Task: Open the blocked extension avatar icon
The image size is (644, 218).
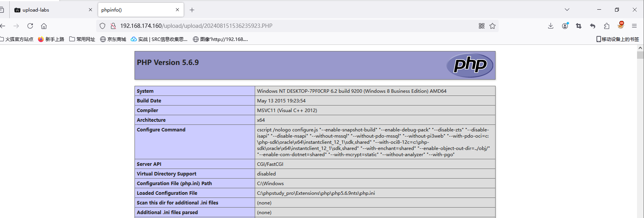Action: coord(621,25)
